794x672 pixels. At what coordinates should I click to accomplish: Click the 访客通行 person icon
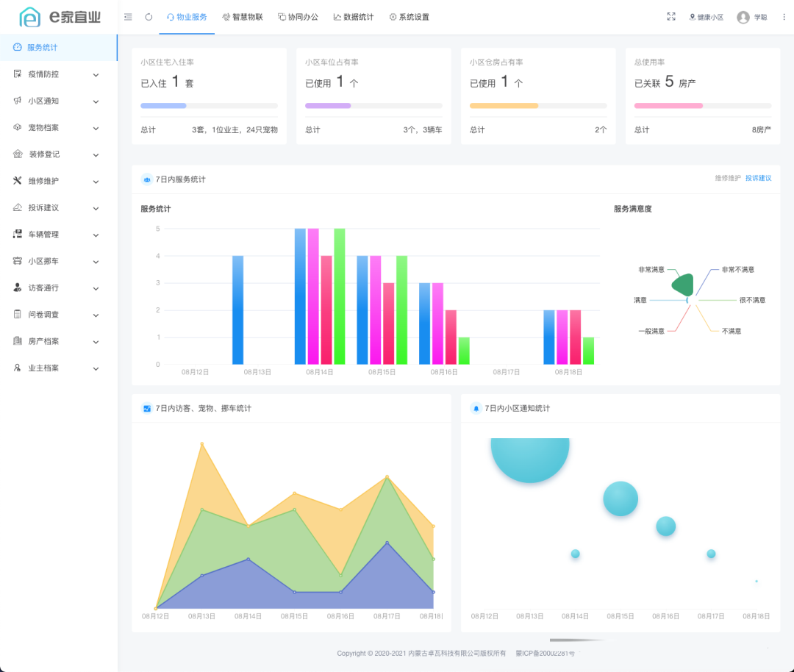tap(17, 287)
